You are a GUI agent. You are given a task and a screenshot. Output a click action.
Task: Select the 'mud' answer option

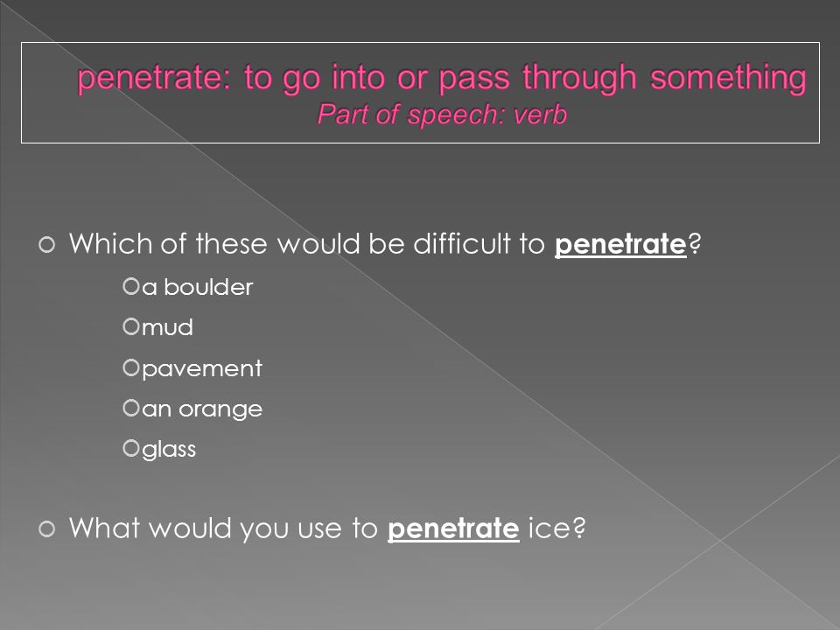tap(167, 327)
